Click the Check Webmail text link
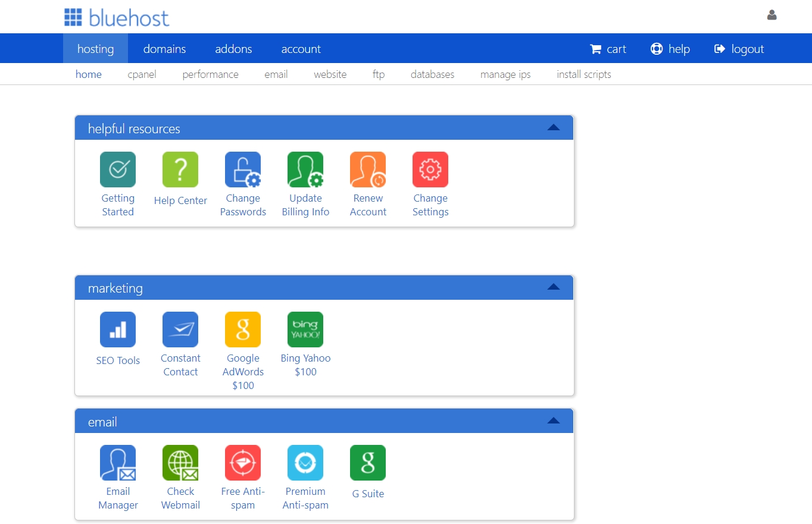This screenshot has width=812, height=524. coord(180,498)
